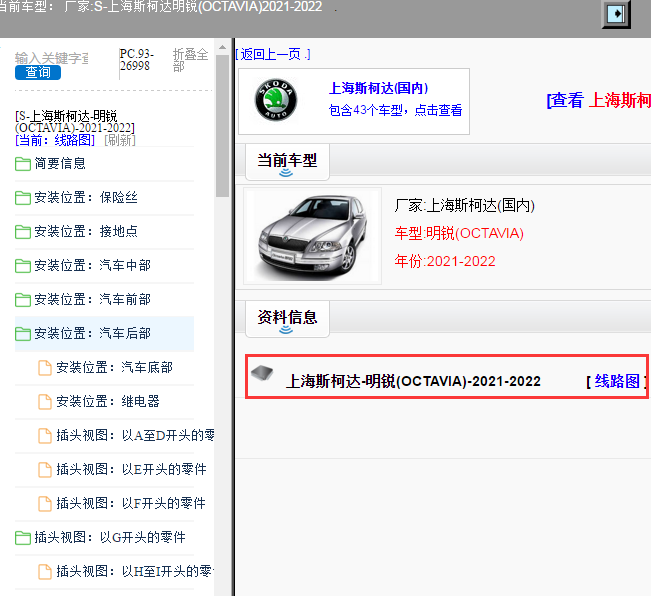Click document icon for 插头视图:以A至D开头
The image size is (651, 596).
(45, 436)
